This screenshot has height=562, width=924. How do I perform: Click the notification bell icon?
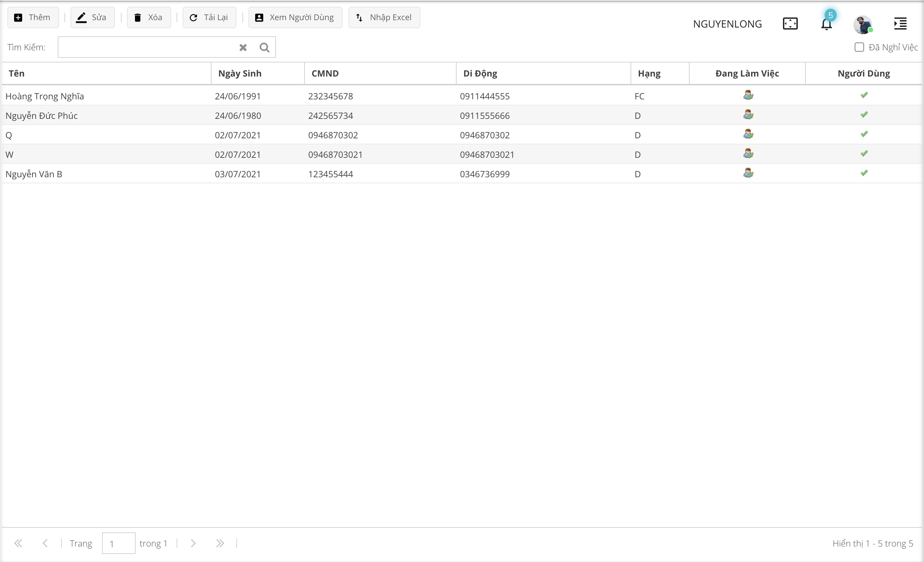point(826,24)
